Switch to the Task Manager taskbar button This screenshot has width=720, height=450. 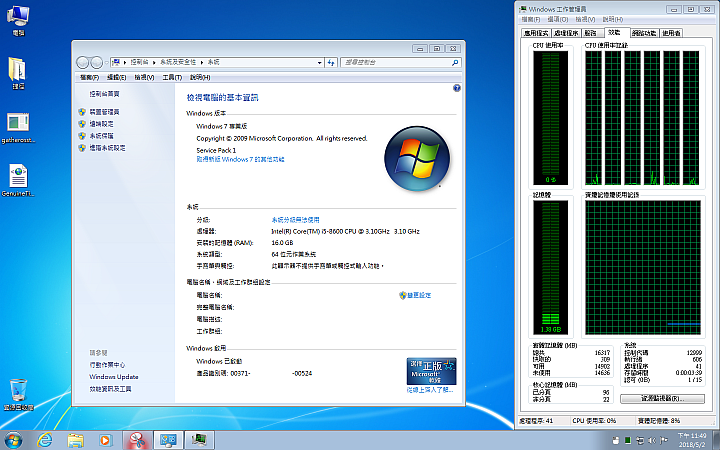[199, 440]
